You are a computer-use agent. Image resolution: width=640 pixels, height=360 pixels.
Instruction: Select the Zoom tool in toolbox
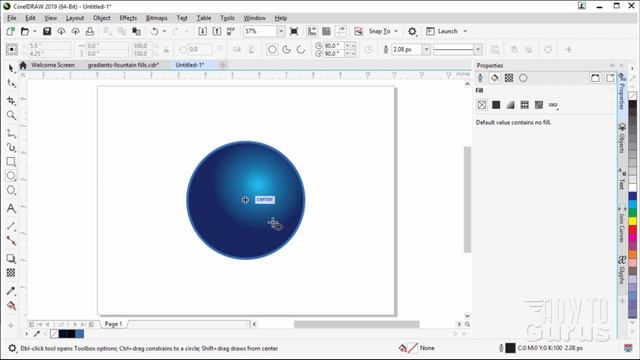tap(11, 116)
